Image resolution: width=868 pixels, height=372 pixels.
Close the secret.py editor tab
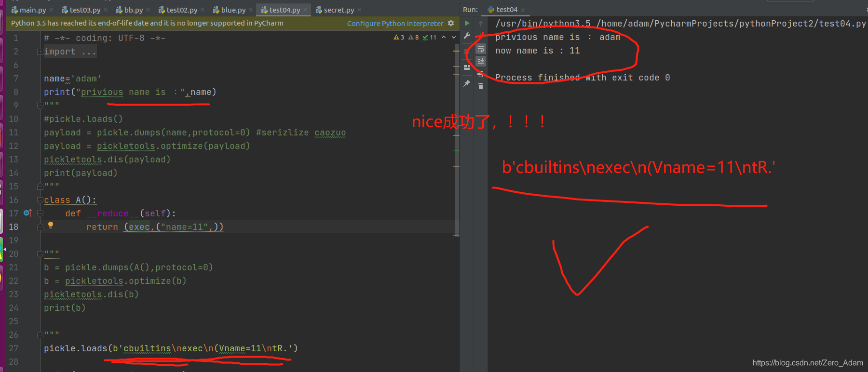click(x=359, y=10)
